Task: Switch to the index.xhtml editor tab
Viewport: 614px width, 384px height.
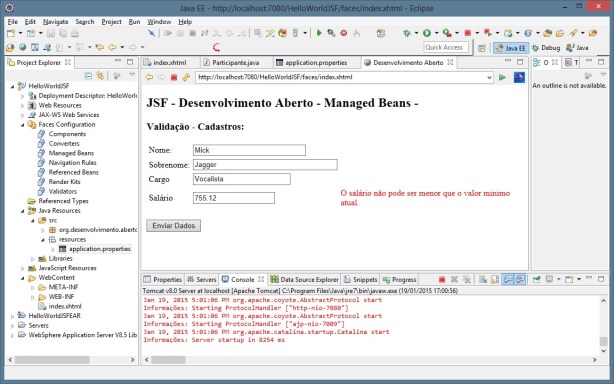Action: 165,62
